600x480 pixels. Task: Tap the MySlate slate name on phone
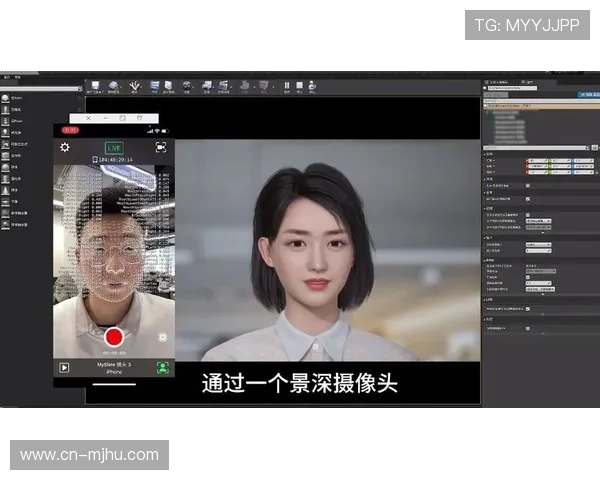point(114,365)
